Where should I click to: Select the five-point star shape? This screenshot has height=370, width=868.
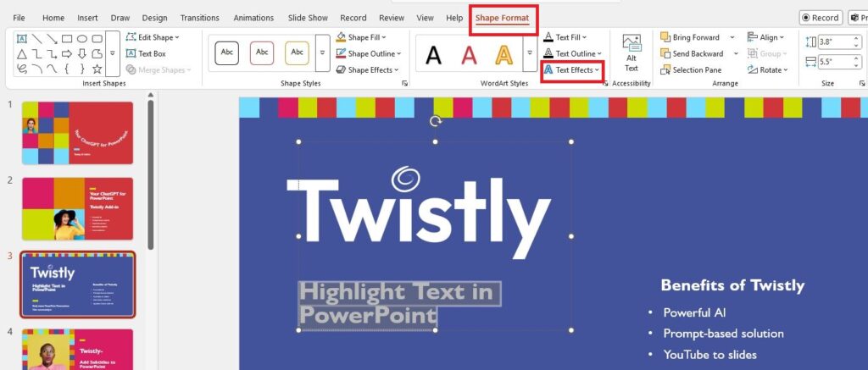tap(97, 69)
